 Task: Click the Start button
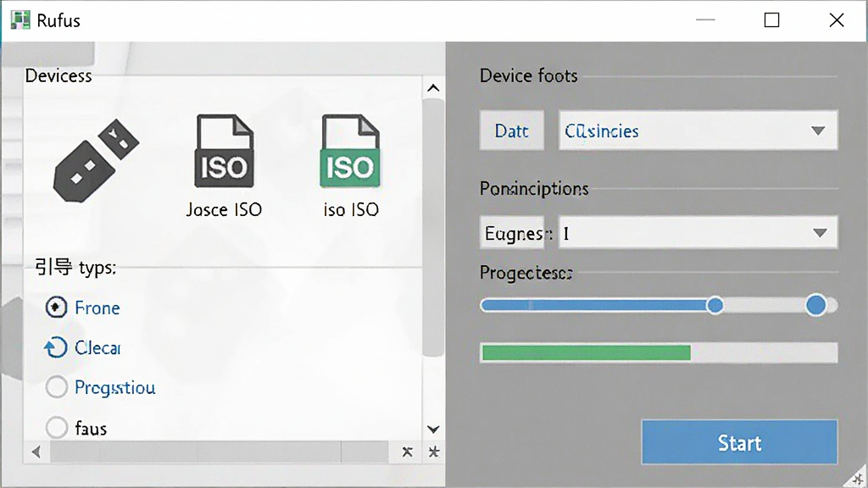click(739, 442)
